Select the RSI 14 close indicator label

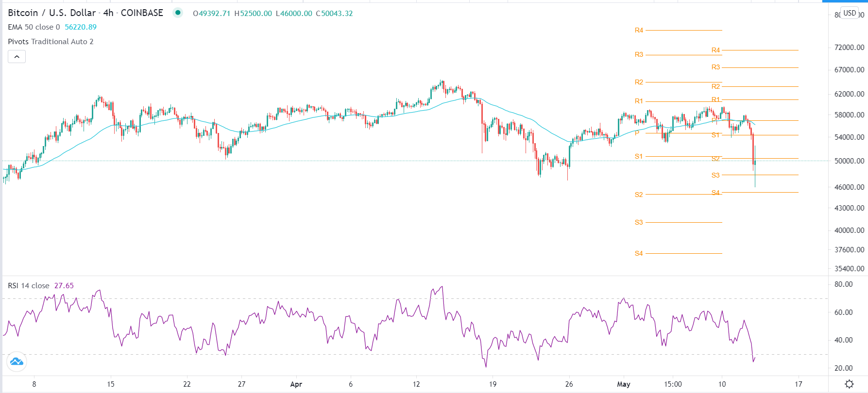(29, 286)
